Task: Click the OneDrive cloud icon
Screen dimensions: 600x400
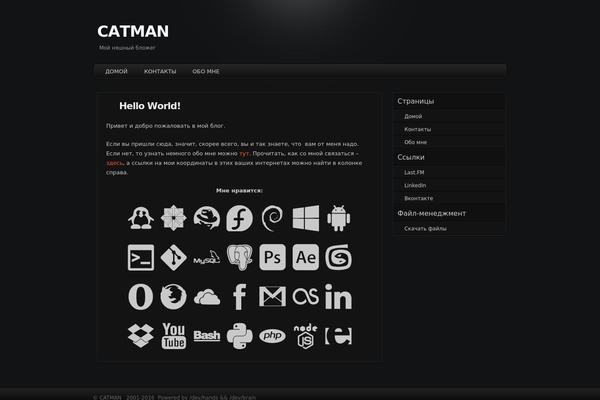Action: (207, 297)
